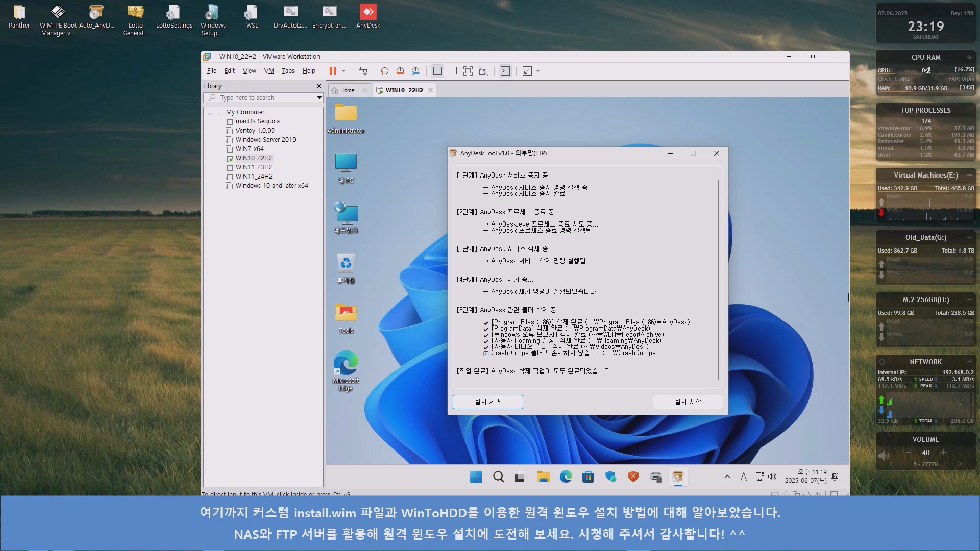
Task: Open Administrator folder on guest desktop
Action: click(346, 118)
